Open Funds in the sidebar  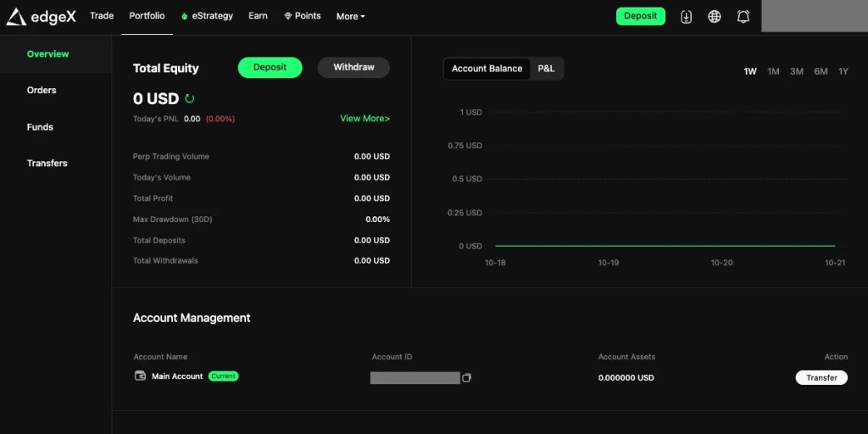(40, 127)
